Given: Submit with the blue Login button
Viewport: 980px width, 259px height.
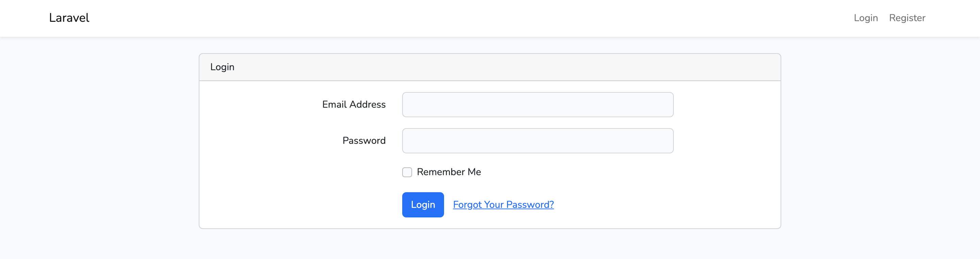Looking at the screenshot, I should tap(423, 204).
